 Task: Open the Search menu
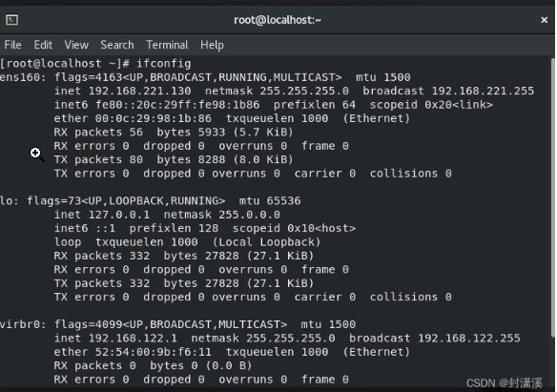coord(117,45)
